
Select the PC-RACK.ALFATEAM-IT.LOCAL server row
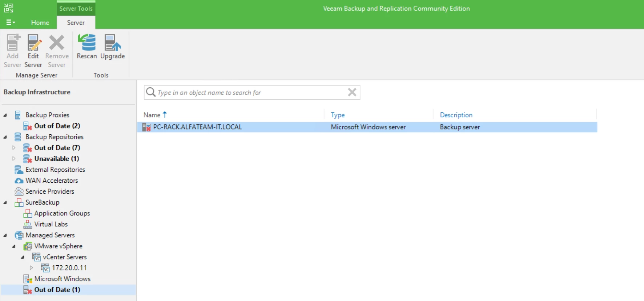click(x=367, y=127)
